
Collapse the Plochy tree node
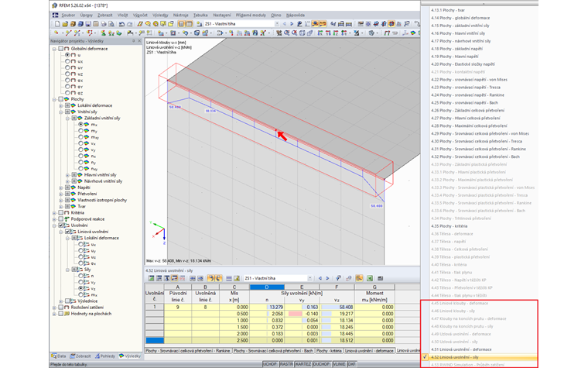click(54, 99)
